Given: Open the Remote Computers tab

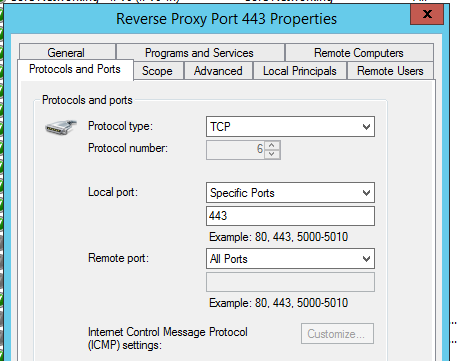Looking at the screenshot, I should pos(359,53).
